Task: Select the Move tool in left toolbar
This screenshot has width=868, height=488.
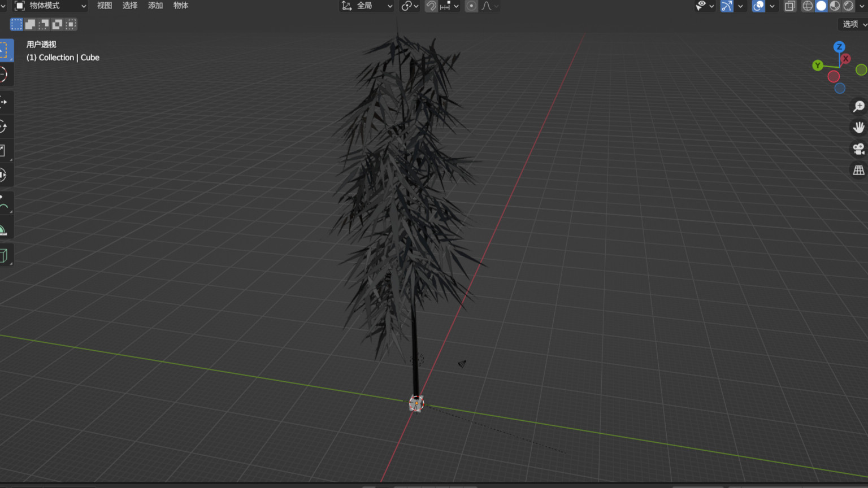Action: [4, 102]
